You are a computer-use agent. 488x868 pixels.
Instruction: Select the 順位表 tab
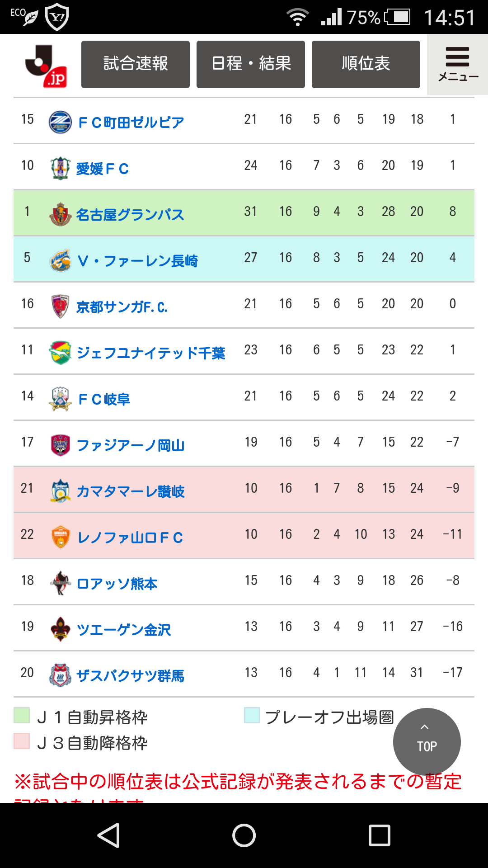click(x=366, y=64)
